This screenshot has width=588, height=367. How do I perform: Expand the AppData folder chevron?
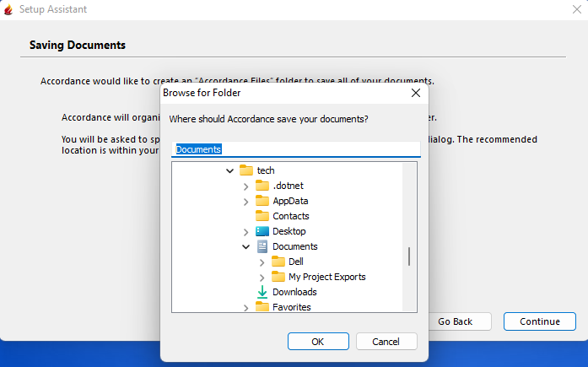[245, 201]
